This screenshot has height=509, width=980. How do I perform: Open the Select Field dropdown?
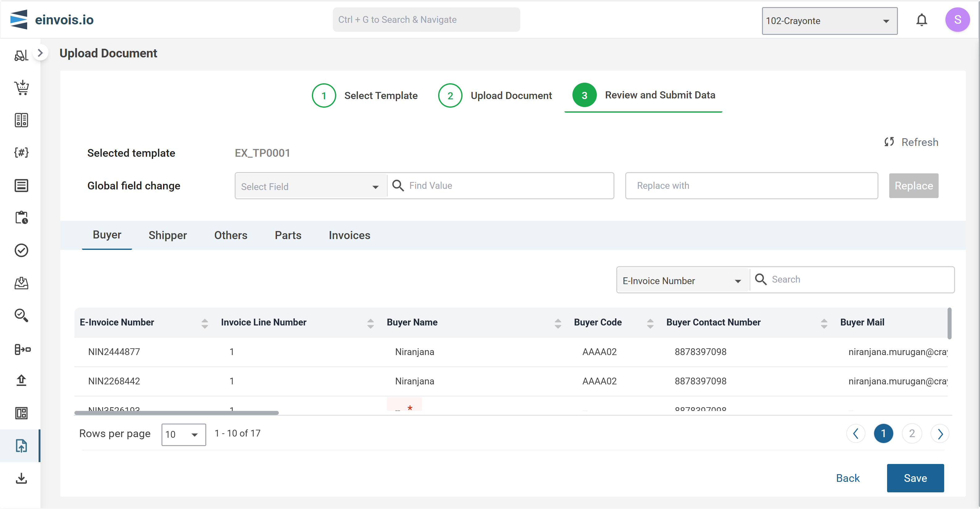(311, 186)
